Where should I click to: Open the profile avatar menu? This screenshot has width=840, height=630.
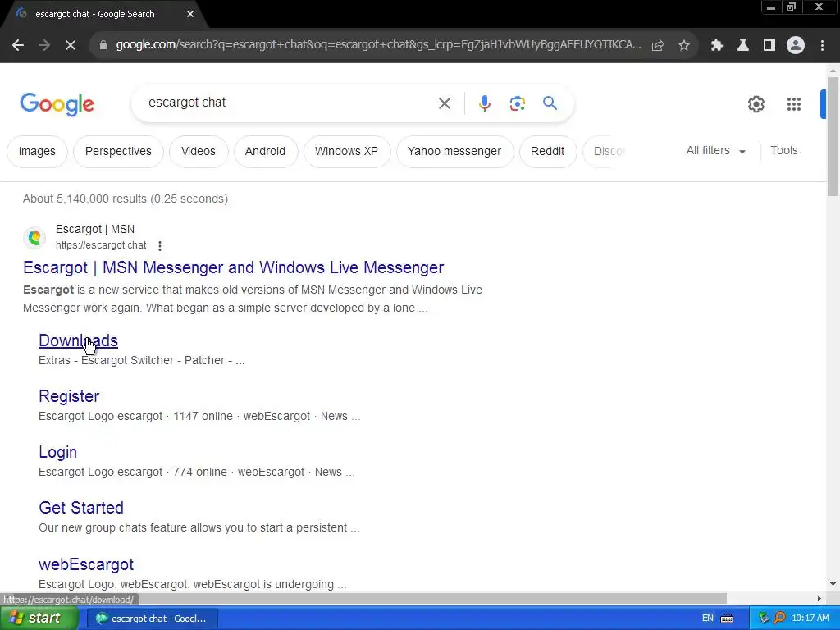point(796,46)
